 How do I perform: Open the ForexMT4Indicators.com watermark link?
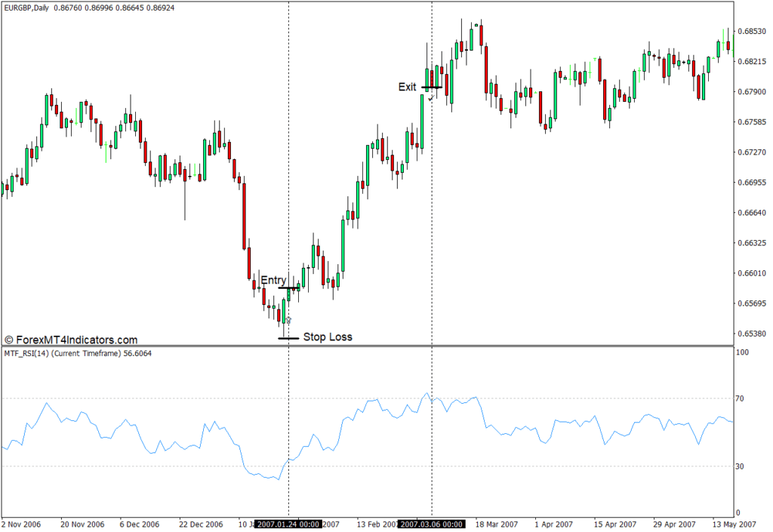pyautogui.click(x=71, y=340)
